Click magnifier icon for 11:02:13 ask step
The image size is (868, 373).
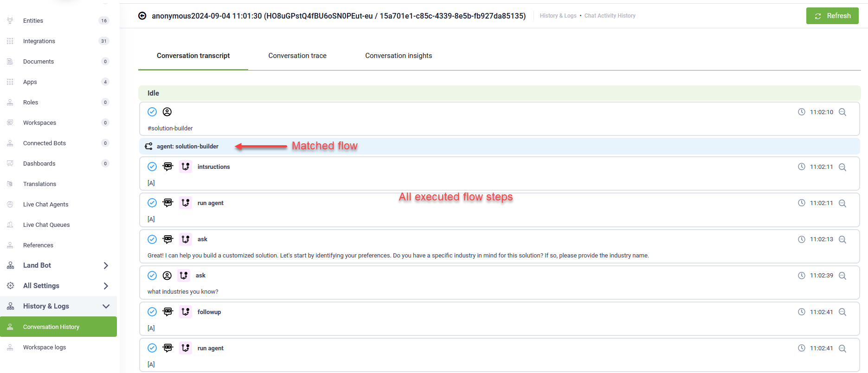842,239
